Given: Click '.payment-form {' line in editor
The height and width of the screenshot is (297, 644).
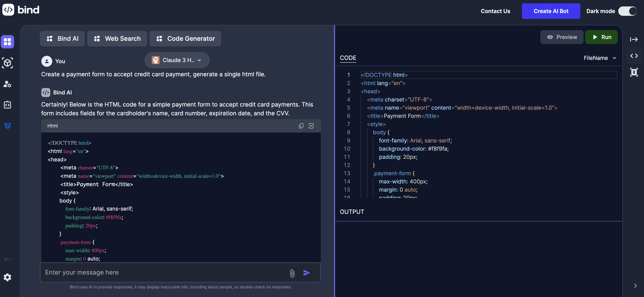Looking at the screenshot, I should pos(394,173).
